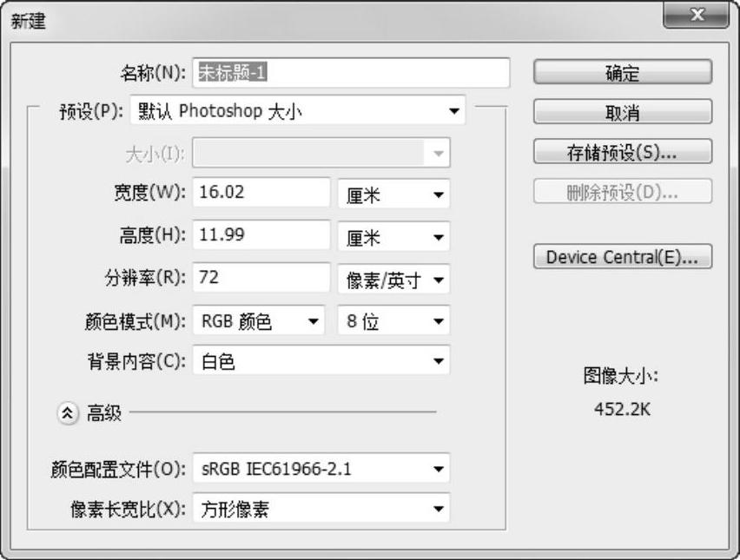Viewport: 740px width, 560px height.
Task: Open the 预设 preset dropdown
Action: point(298,111)
